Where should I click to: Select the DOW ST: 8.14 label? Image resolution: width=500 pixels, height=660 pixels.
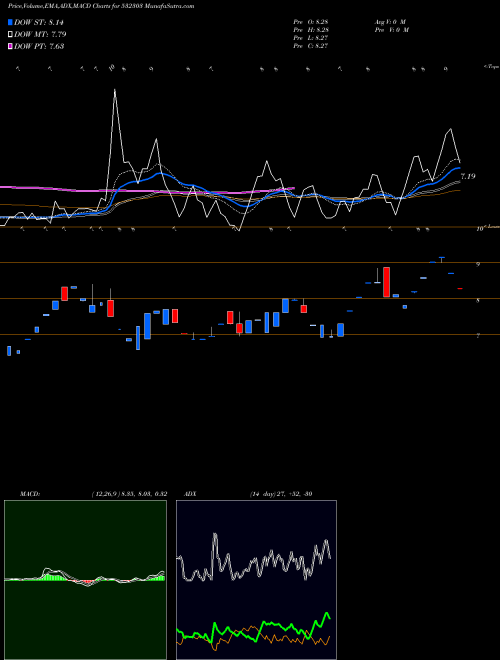tap(39, 23)
